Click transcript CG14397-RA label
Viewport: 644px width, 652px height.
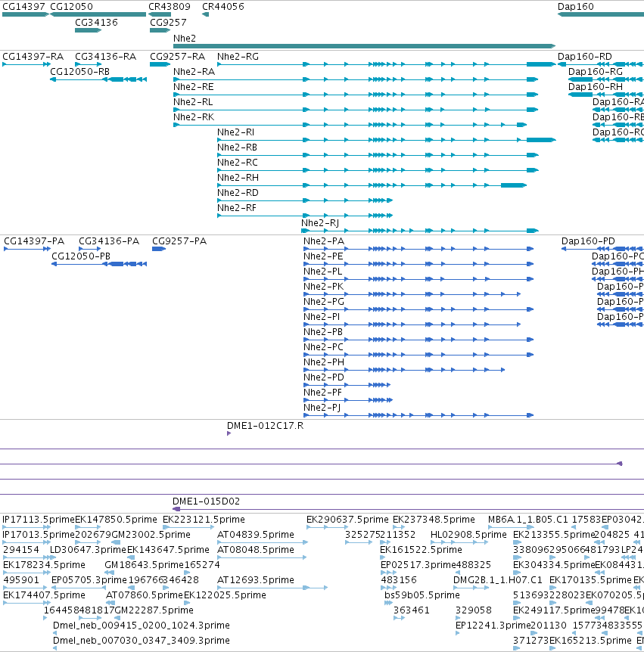[33, 57]
